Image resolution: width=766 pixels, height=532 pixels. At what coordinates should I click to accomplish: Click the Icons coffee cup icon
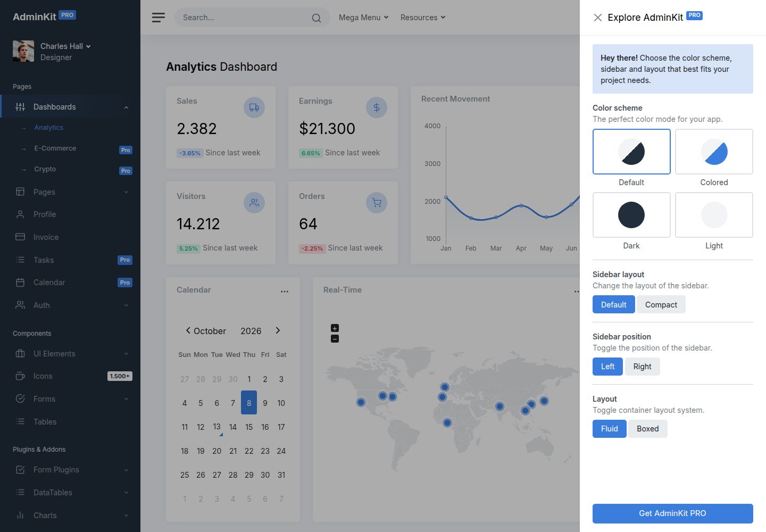20,376
